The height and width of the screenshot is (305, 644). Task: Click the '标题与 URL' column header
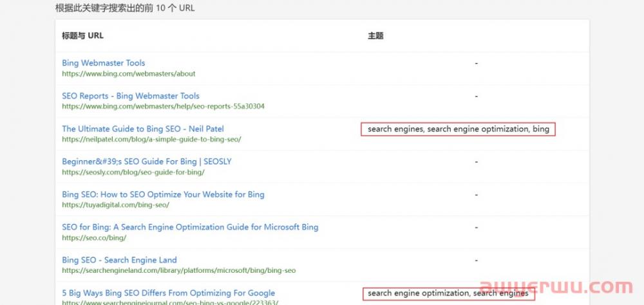coord(82,36)
